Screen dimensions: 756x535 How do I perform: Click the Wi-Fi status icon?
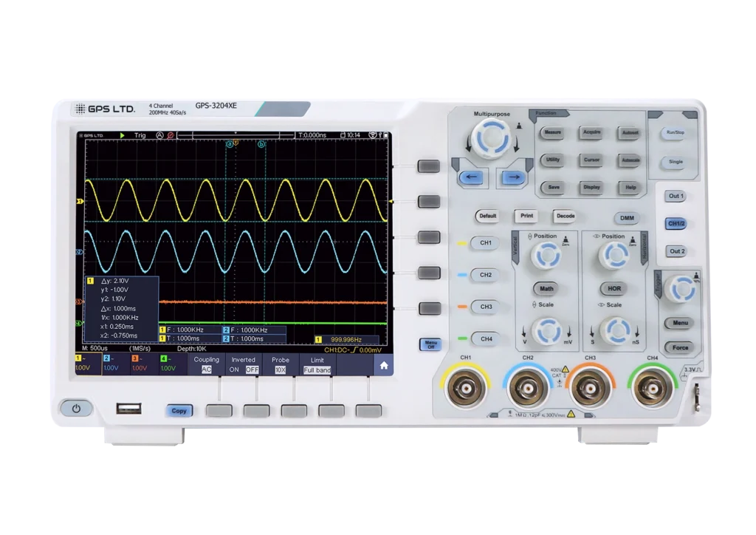372,135
